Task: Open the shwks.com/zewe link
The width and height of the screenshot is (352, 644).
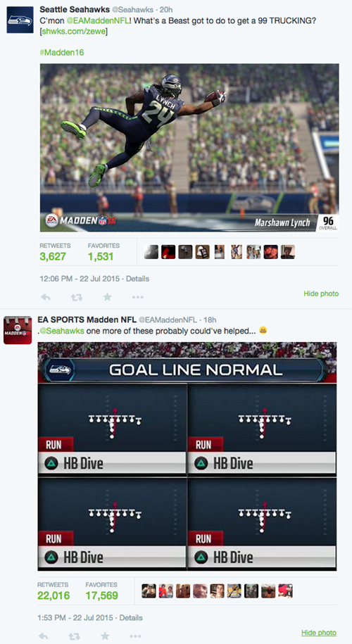Action: 74,31
